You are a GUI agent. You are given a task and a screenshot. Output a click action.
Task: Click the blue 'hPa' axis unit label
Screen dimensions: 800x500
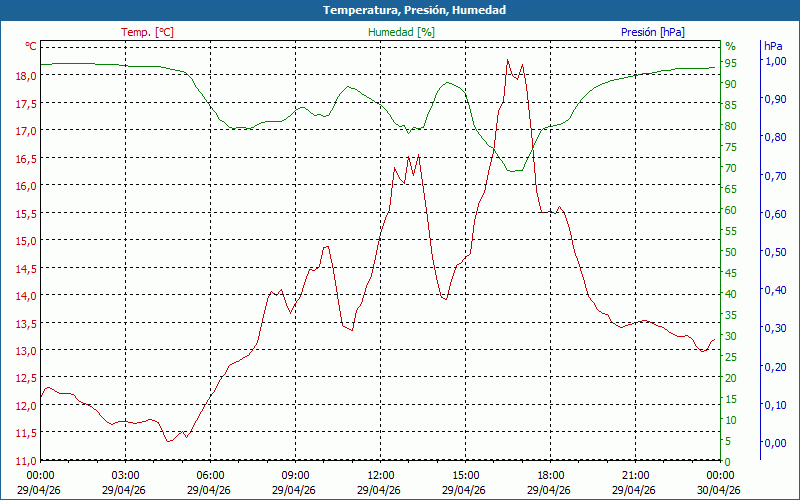[x=773, y=46]
